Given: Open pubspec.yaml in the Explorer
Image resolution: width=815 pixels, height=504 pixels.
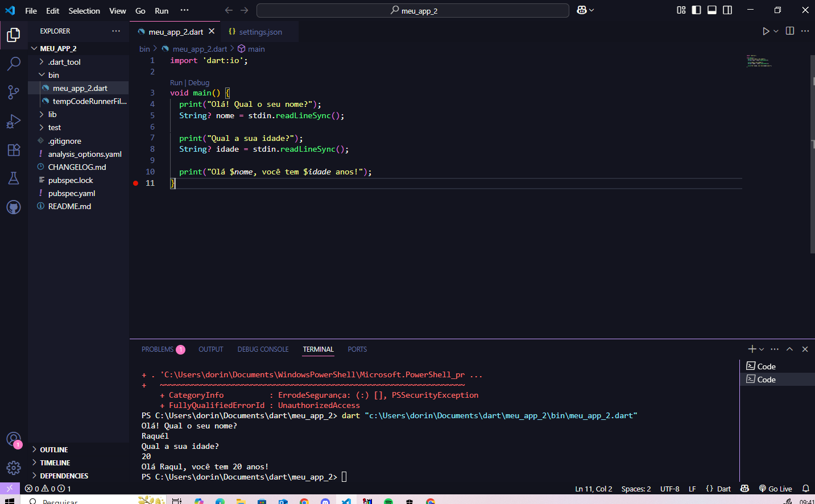Looking at the screenshot, I should click(x=78, y=193).
